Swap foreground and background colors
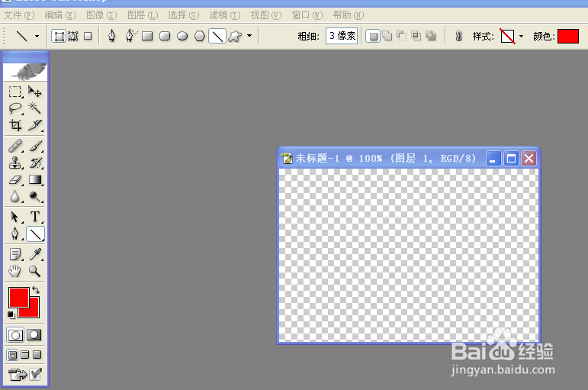Image resolution: width=588 pixels, height=390 pixels. 36,290
